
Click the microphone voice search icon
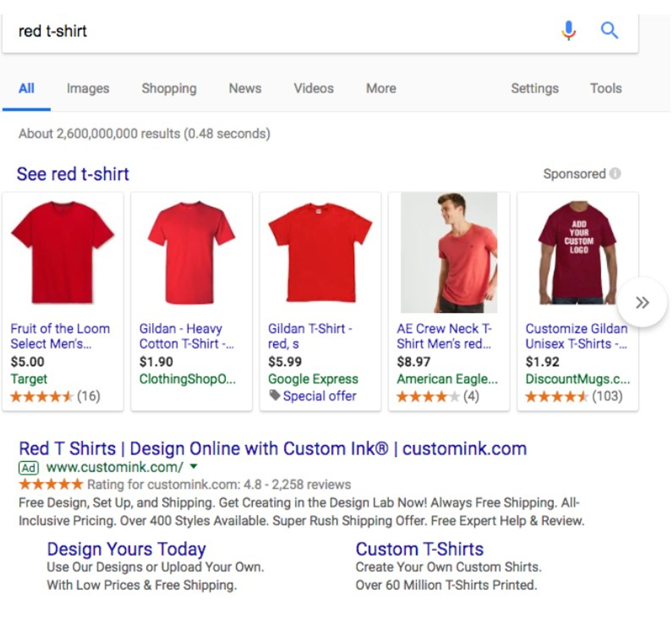568,30
